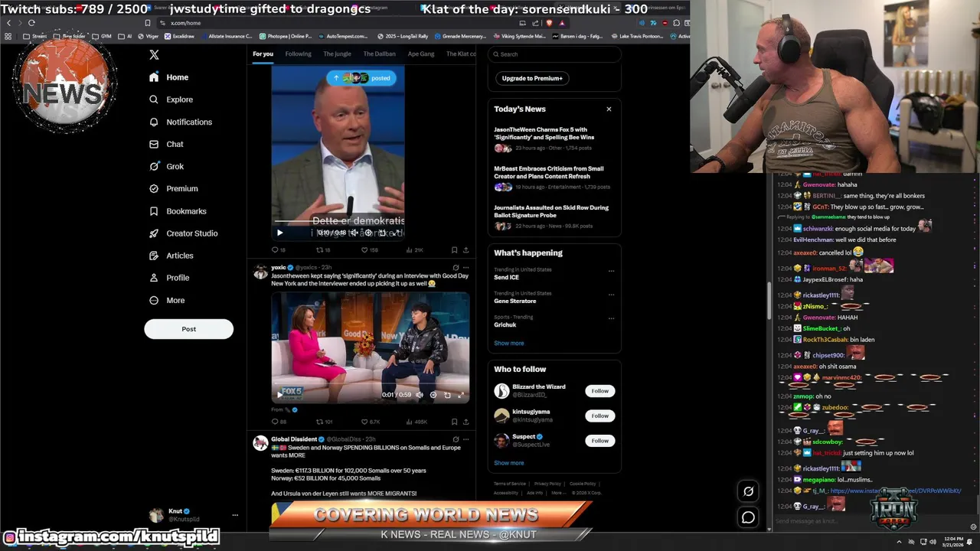
Task: Seek on top video progress bar
Action: pyautogui.click(x=338, y=222)
